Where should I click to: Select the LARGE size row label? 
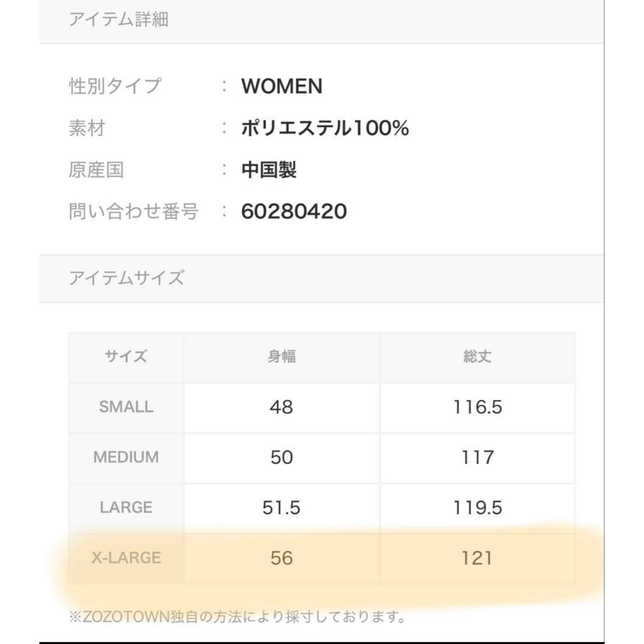point(126,508)
